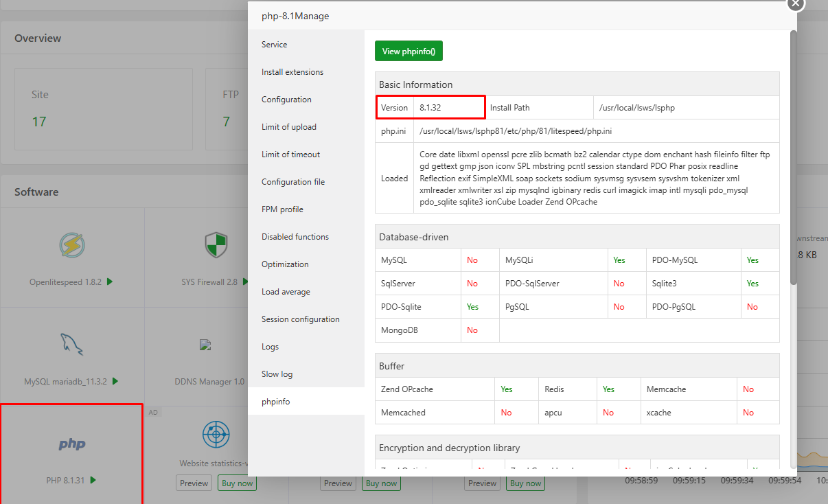Click green arrow beside Openlitespeed 1.8.2
The width and height of the screenshot is (828, 504).
pos(110,282)
